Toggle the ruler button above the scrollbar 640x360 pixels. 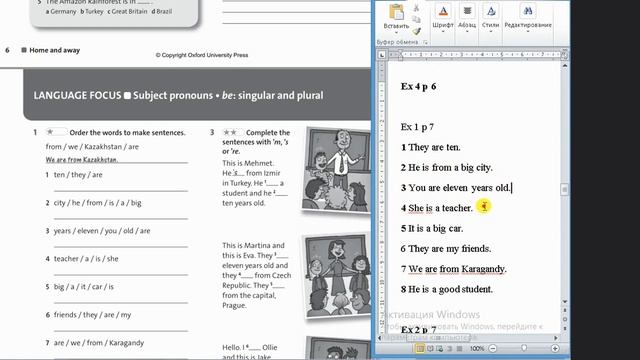pyautogui.click(x=565, y=55)
